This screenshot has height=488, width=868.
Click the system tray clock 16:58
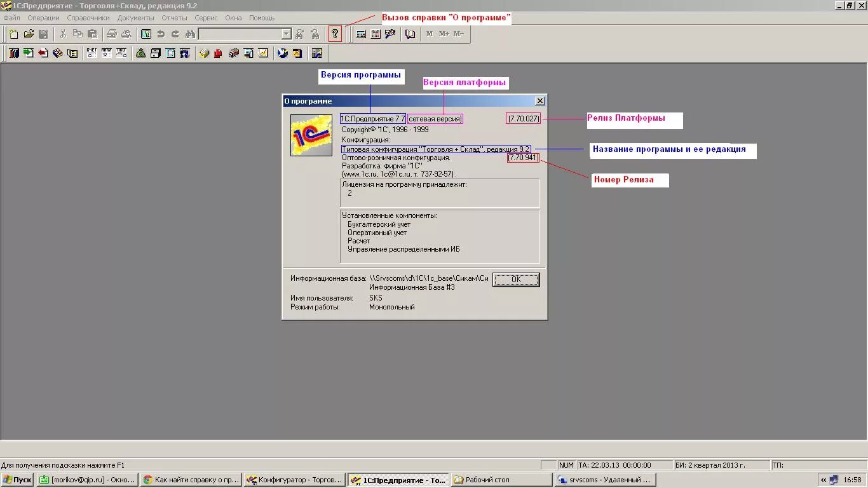tap(852, 480)
